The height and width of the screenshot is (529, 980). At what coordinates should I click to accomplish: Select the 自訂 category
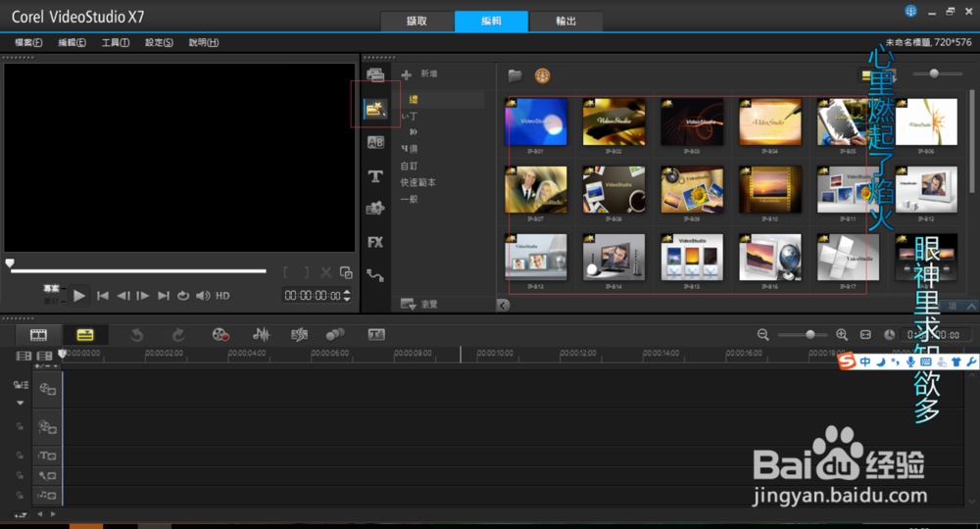409,167
